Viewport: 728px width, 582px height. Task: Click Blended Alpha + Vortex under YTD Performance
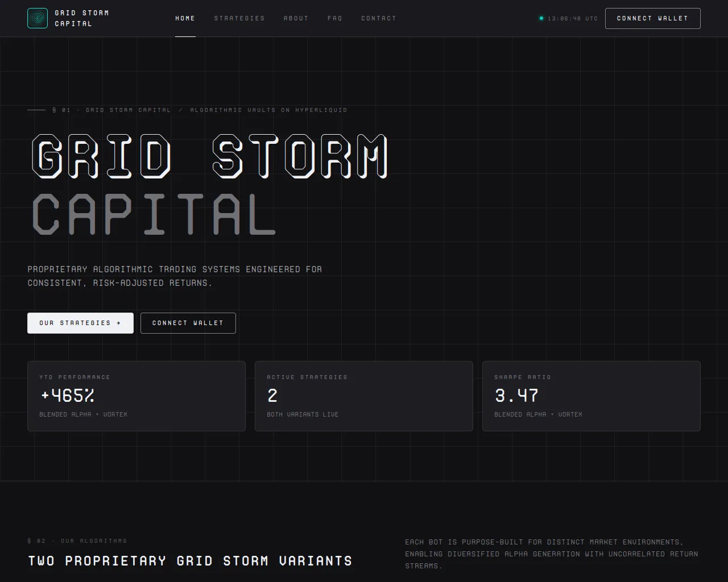84,414
